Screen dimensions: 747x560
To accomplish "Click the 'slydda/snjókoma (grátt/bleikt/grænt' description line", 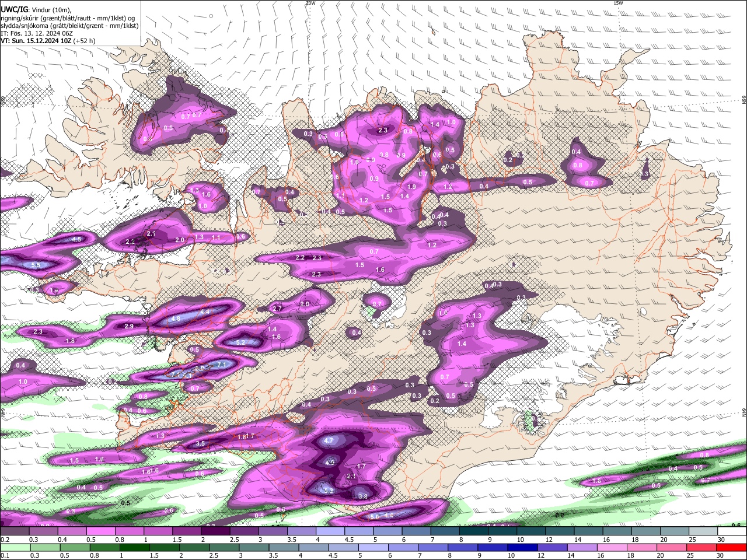I will [x=69, y=26].
